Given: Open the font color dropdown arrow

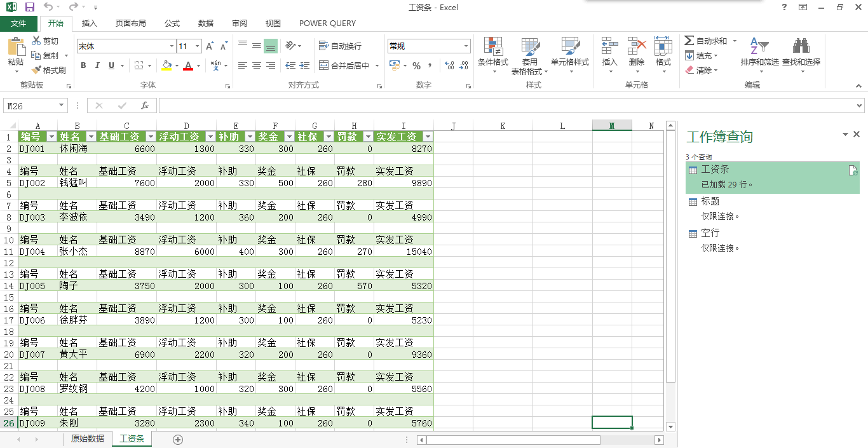Looking at the screenshot, I should [199, 65].
